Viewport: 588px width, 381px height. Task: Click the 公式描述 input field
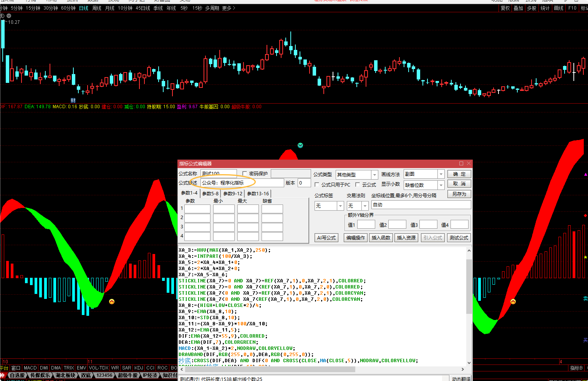[242, 183]
